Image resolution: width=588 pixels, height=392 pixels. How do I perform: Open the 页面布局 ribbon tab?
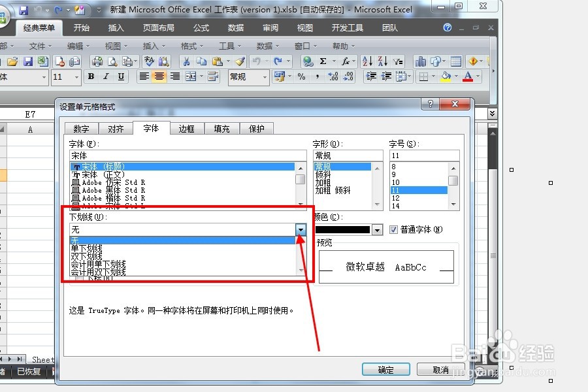[158, 27]
